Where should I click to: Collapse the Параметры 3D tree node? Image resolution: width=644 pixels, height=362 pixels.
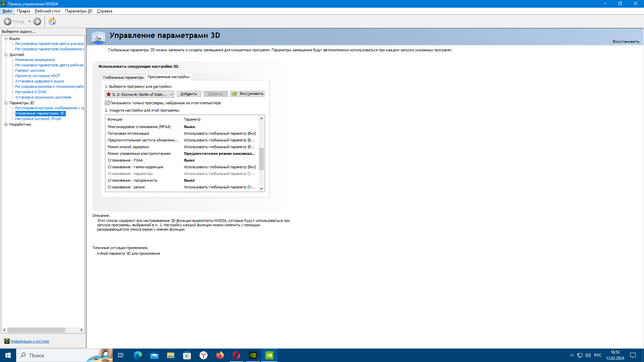(6, 103)
